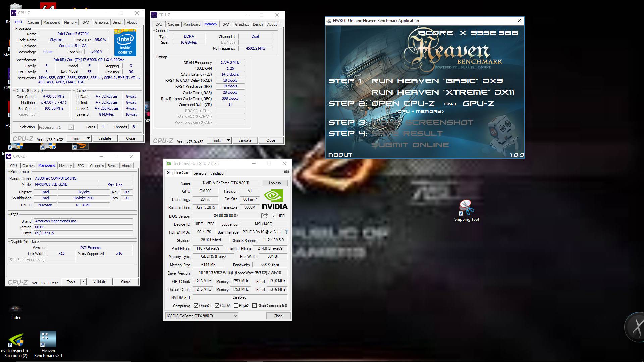
Task: Toggle the PhysX checkbox
Action: coord(236,306)
